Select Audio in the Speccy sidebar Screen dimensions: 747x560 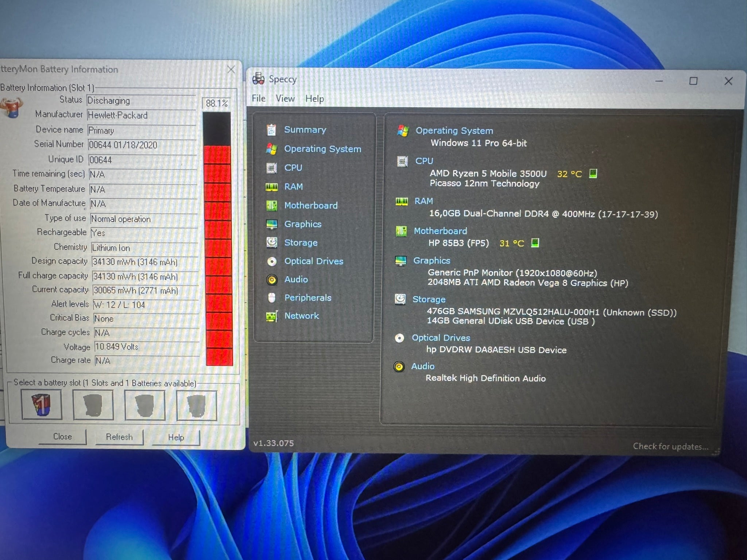coord(296,279)
